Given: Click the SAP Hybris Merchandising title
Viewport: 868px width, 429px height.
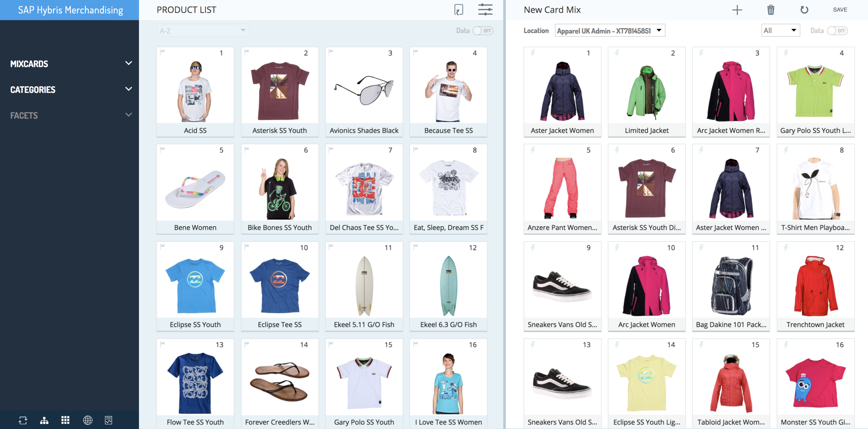Looking at the screenshot, I should coord(70,10).
